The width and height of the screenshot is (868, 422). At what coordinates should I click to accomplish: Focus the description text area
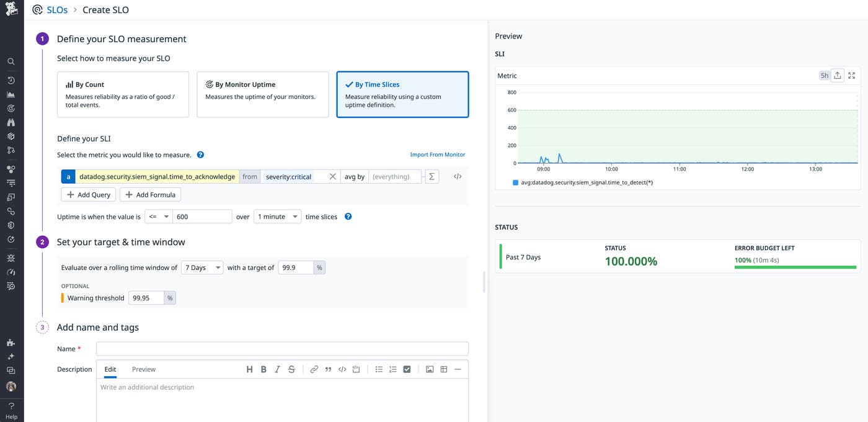click(282, 400)
